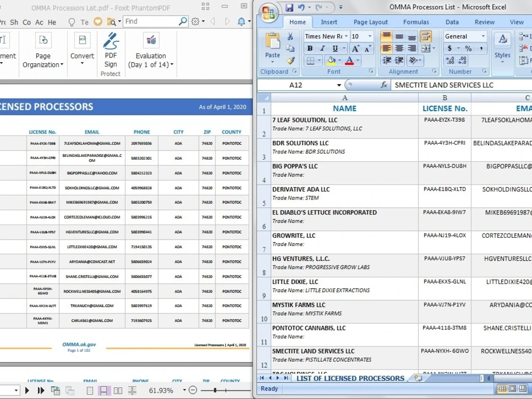Click the magnifier search icon in Find box
This screenshot has height=399, width=532.
183,21
